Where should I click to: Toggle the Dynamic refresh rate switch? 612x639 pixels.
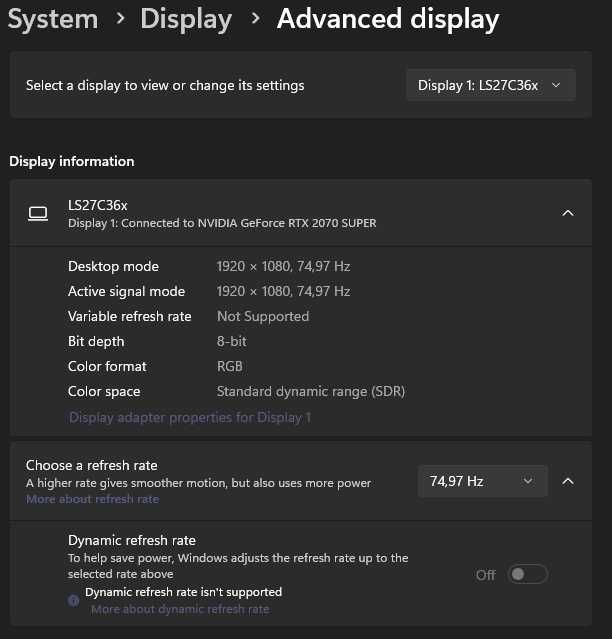[x=528, y=574]
